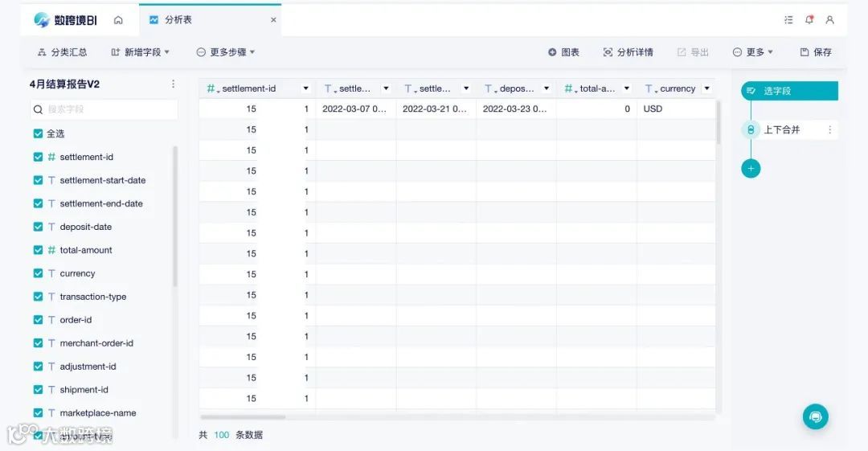868x451 pixels.
Task: Uncheck the order-id checkbox
Action: click(39, 320)
